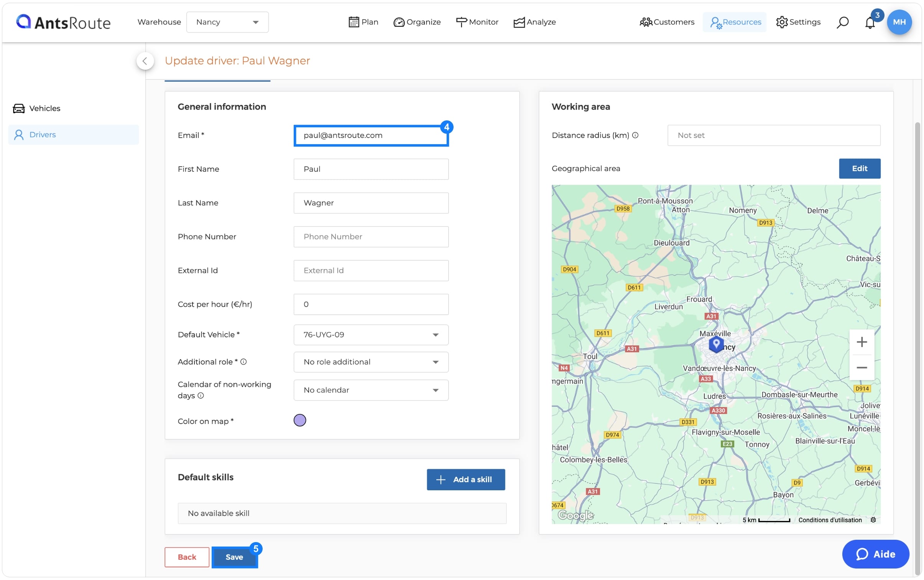The height and width of the screenshot is (580, 924).
Task: Zoom out on the map
Action: tap(862, 368)
